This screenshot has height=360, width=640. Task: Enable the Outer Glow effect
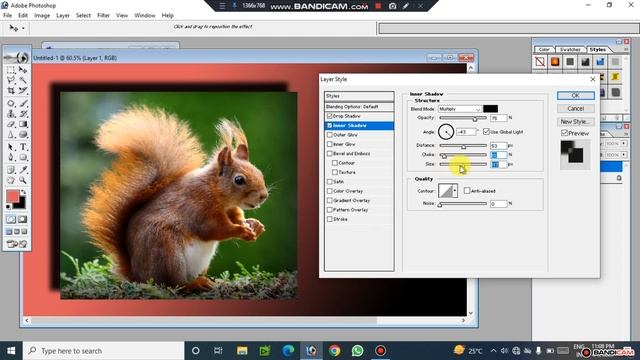point(330,135)
